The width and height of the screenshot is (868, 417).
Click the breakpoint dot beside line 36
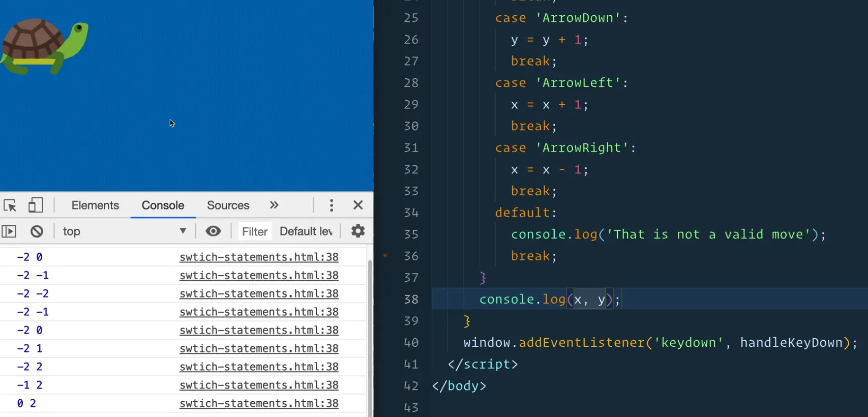(x=385, y=256)
